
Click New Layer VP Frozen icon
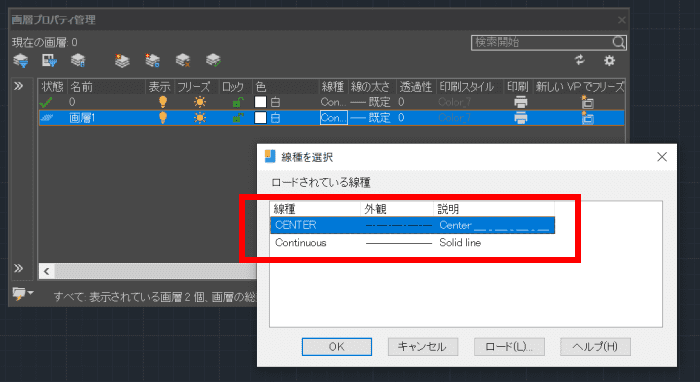[152, 60]
